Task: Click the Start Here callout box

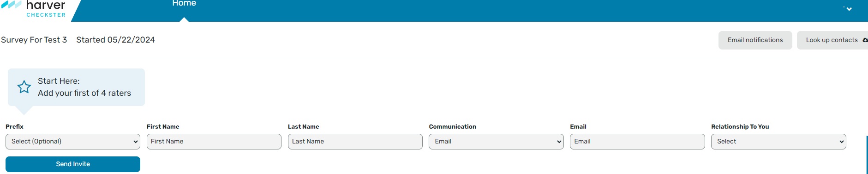Action: (77, 87)
